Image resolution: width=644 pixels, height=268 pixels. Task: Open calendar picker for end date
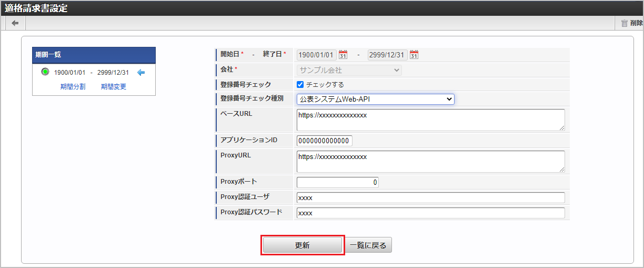414,55
